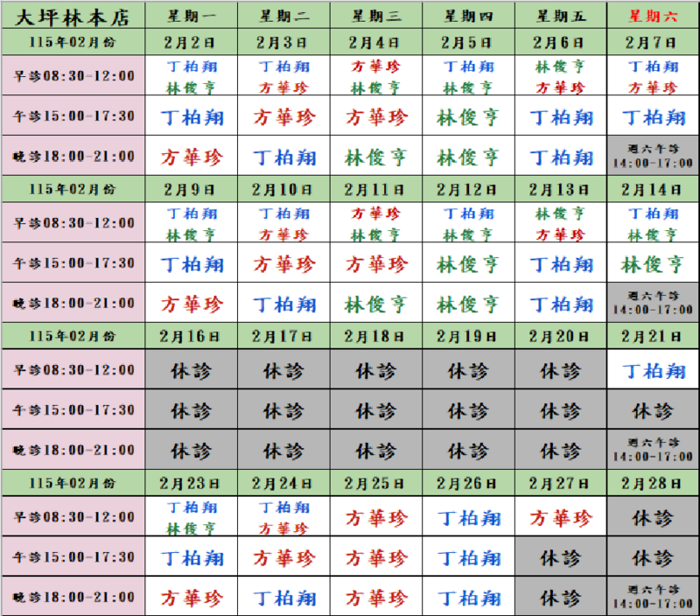Click 林俊亨 in the 2月5日 evening slot

(468, 157)
